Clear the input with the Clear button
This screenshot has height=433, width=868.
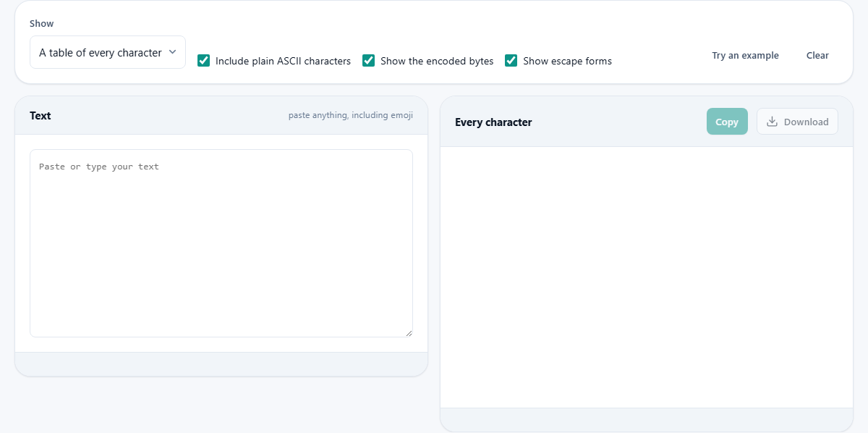pyautogui.click(x=817, y=55)
